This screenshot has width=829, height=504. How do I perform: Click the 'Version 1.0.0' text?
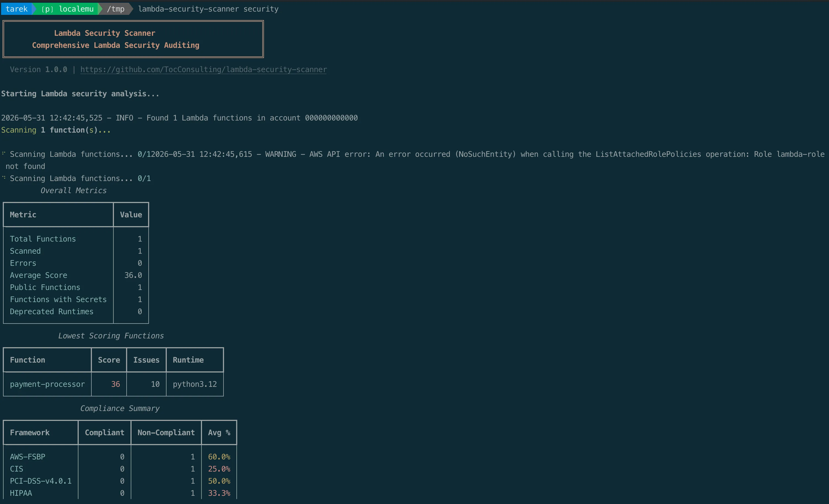point(38,69)
